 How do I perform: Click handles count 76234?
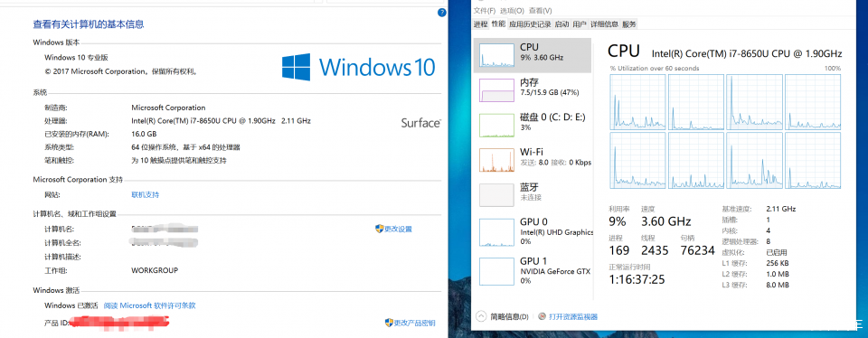[697, 250]
